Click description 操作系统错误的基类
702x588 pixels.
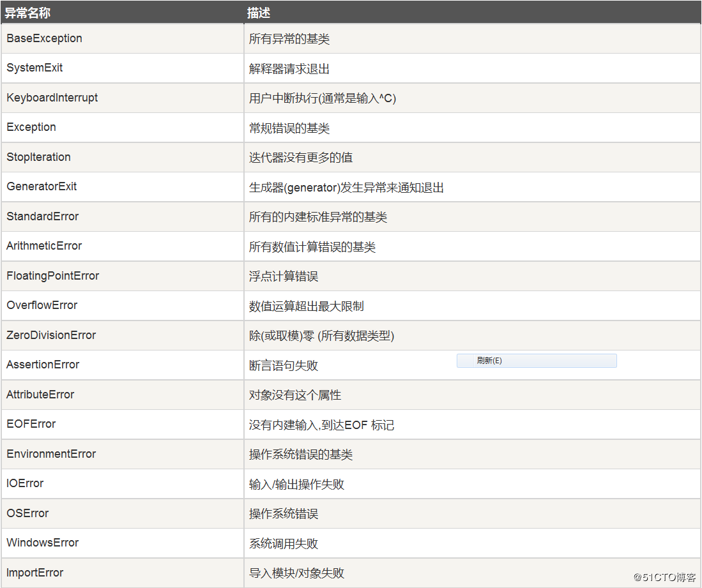[x=301, y=455]
